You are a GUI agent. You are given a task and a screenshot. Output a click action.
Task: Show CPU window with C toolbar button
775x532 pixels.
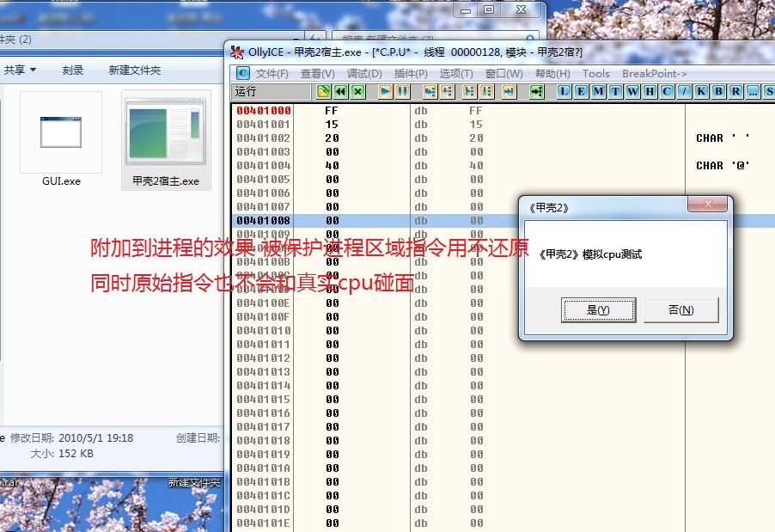[668, 91]
